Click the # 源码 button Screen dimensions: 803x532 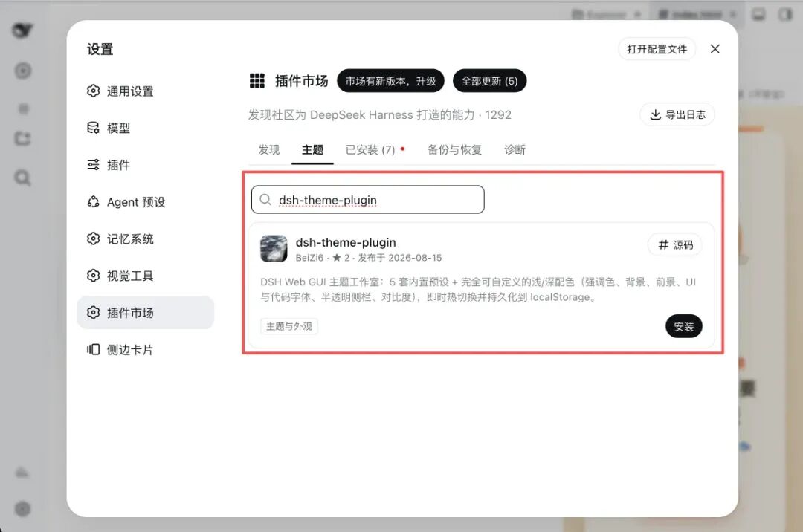point(675,245)
